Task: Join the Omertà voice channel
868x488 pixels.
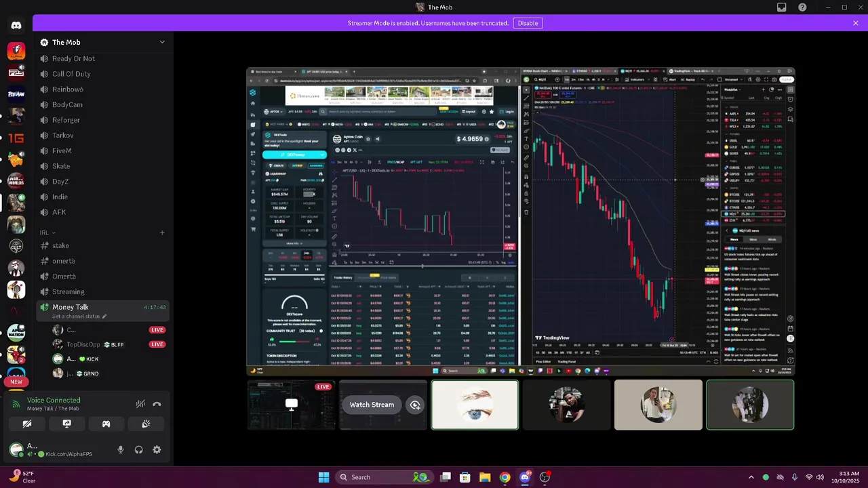Action: point(102,276)
